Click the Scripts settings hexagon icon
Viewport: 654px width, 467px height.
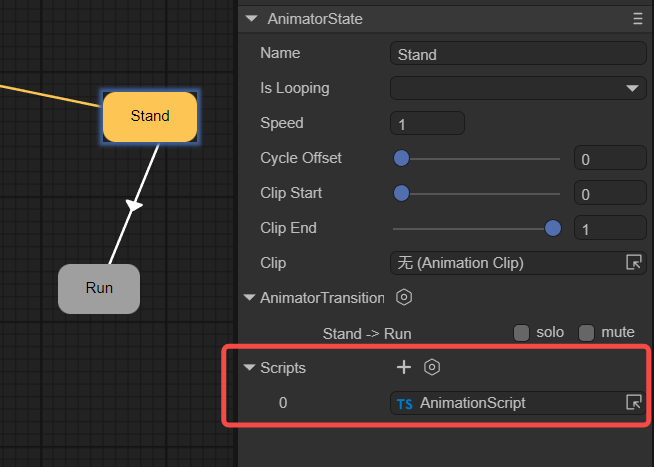click(432, 367)
